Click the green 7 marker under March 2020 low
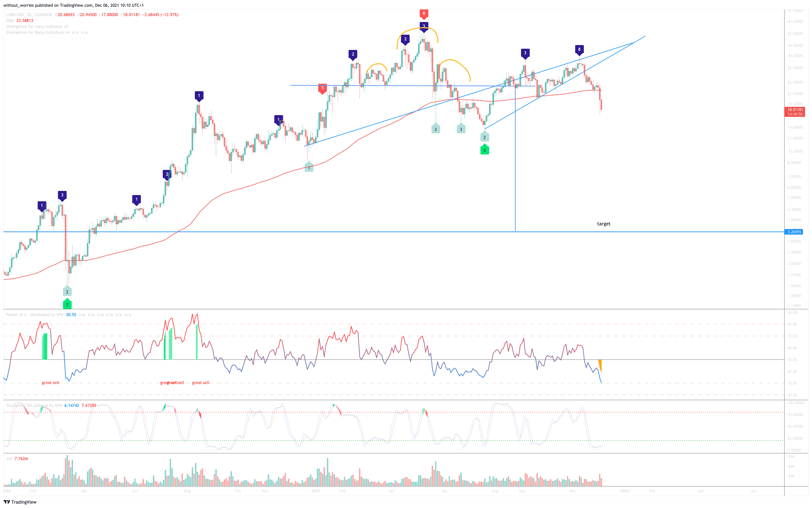The image size is (812, 508). [67, 304]
